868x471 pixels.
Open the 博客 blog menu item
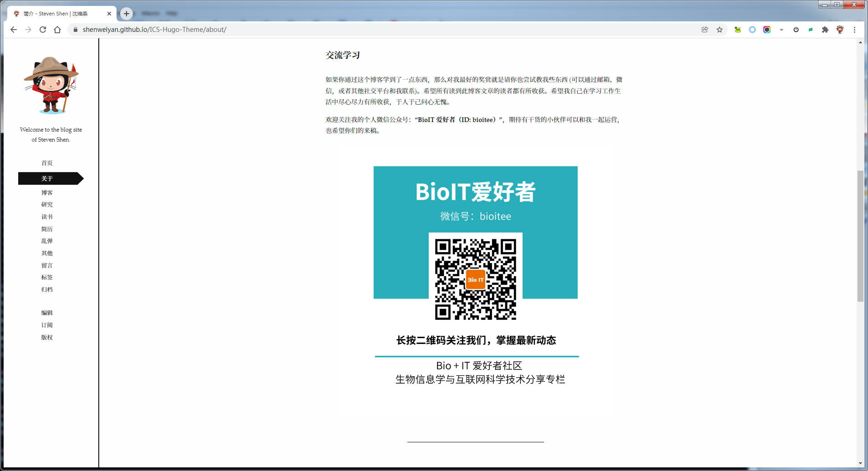pyautogui.click(x=47, y=192)
